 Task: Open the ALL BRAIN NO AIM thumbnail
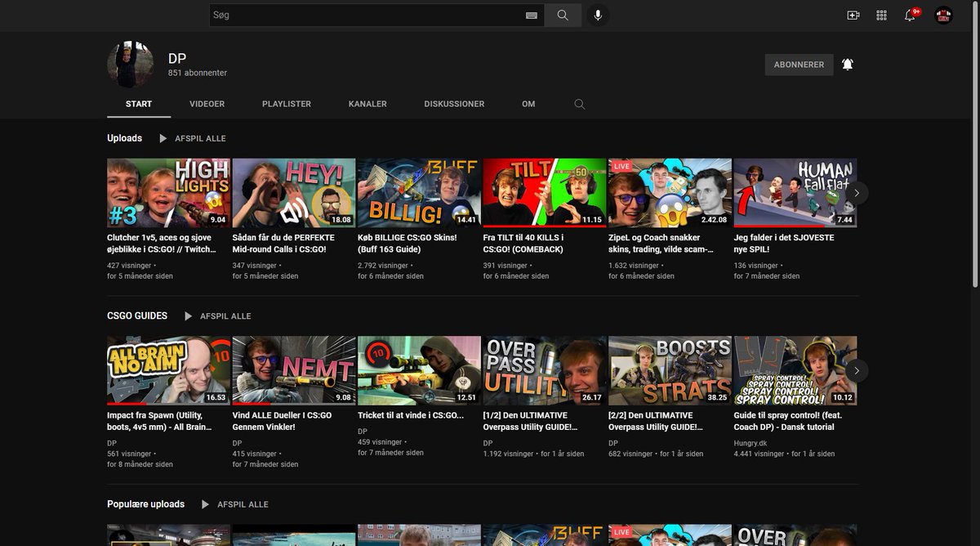[168, 370]
